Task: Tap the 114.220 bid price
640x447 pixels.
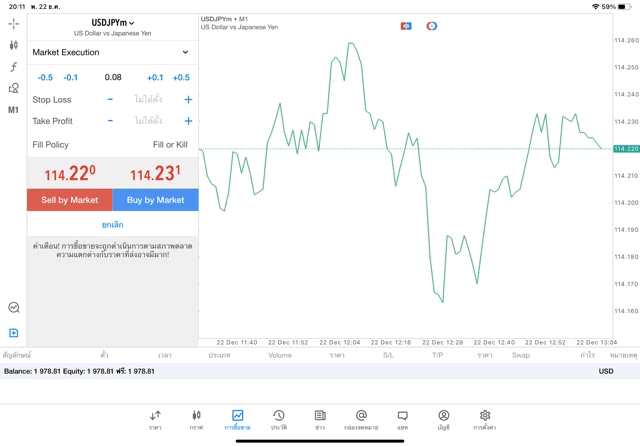Action: (x=70, y=173)
